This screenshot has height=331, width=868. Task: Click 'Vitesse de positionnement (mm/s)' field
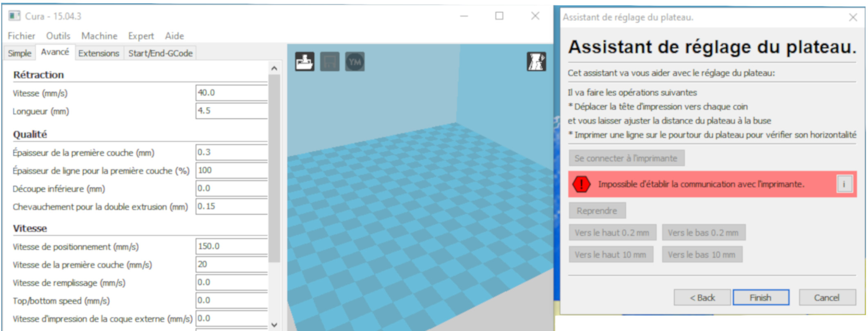pos(231,247)
